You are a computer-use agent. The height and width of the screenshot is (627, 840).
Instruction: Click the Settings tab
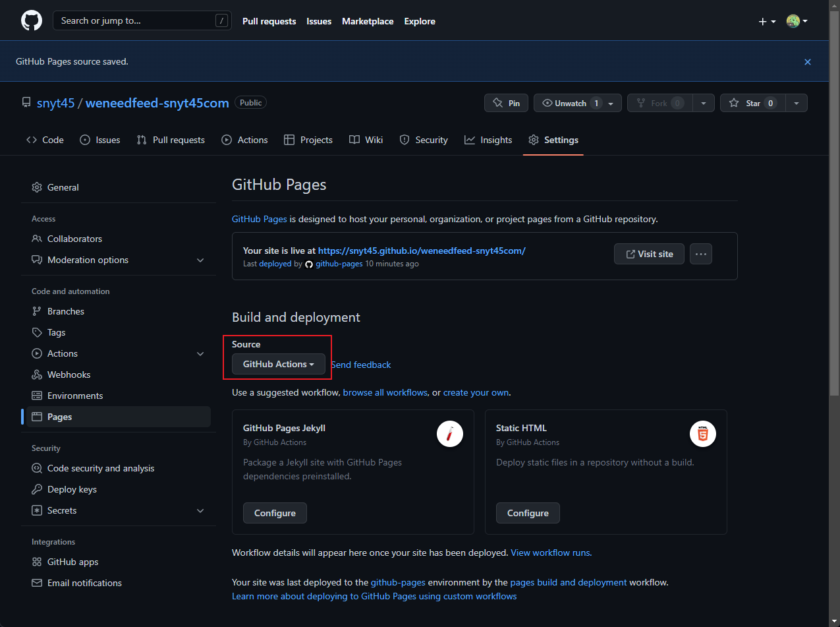(553, 140)
